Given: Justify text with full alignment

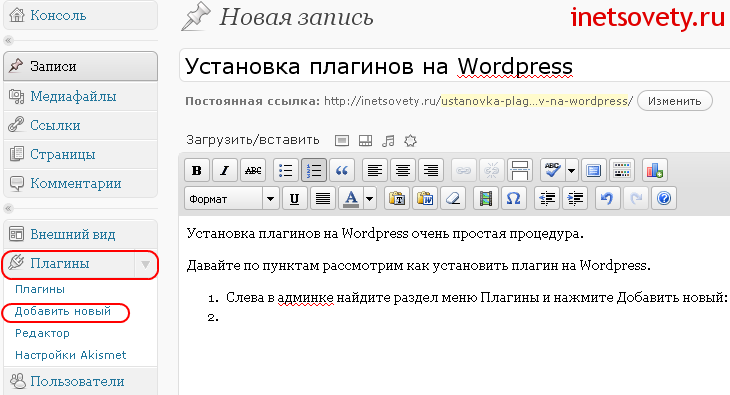Looking at the screenshot, I should pos(323,199).
